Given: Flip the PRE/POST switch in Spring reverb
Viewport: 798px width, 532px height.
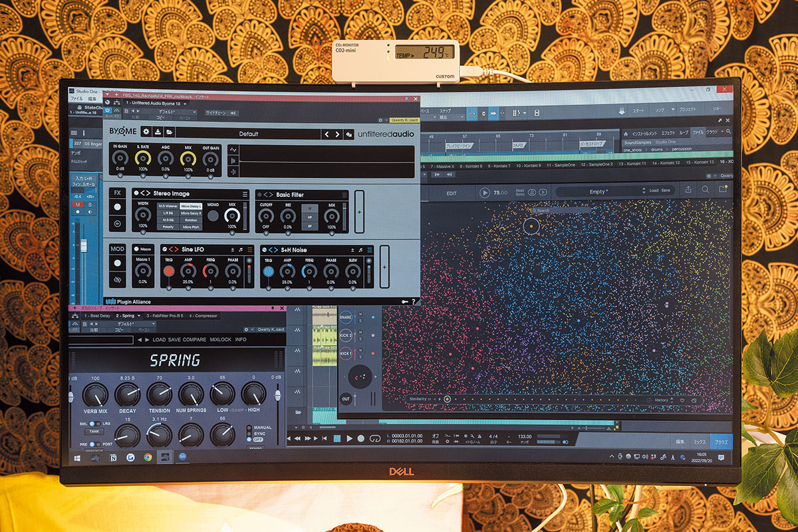Looking at the screenshot, I should pyautogui.click(x=94, y=444).
